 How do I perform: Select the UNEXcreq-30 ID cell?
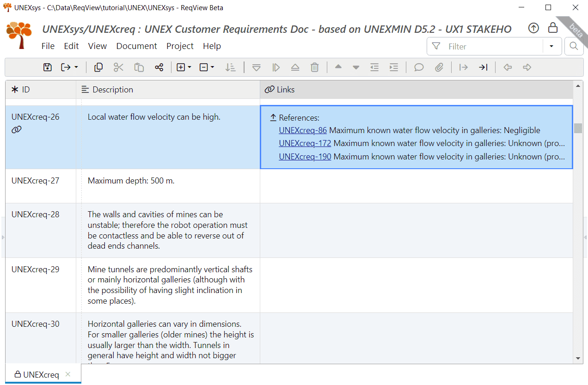pyautogui.click(x=41, y=338)
